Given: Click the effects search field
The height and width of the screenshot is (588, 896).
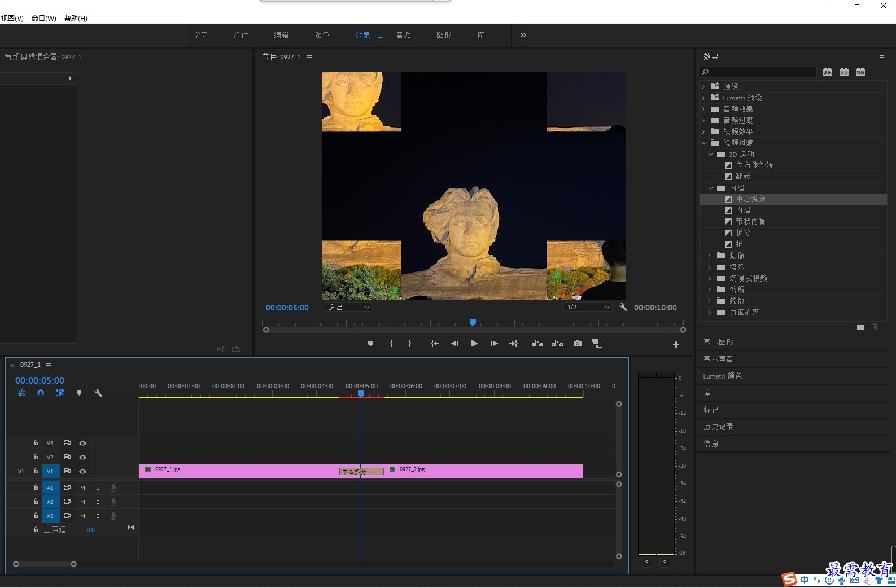Looking at the screenshot, I should point(758,72).
